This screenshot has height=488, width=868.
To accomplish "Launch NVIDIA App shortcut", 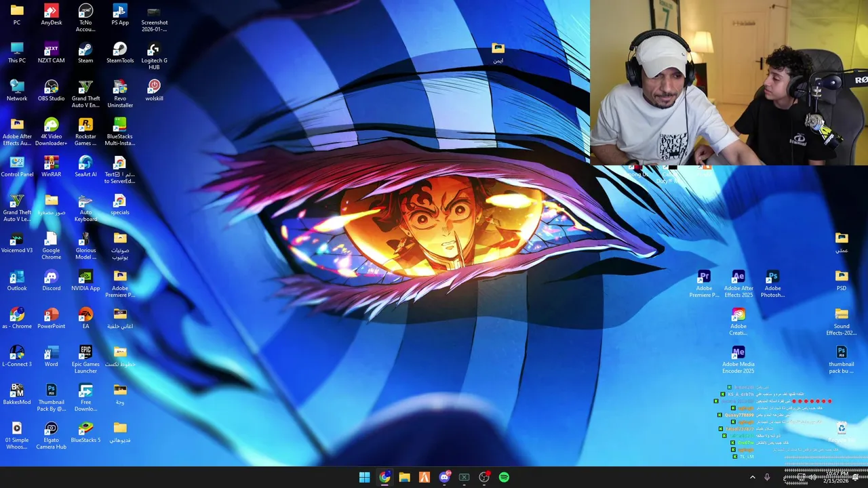I will [x=85, y=281].
